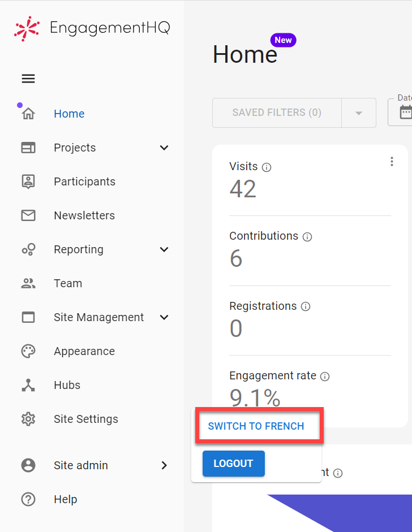
Task: Open Reporting menu item
Action: coord(79,249)
